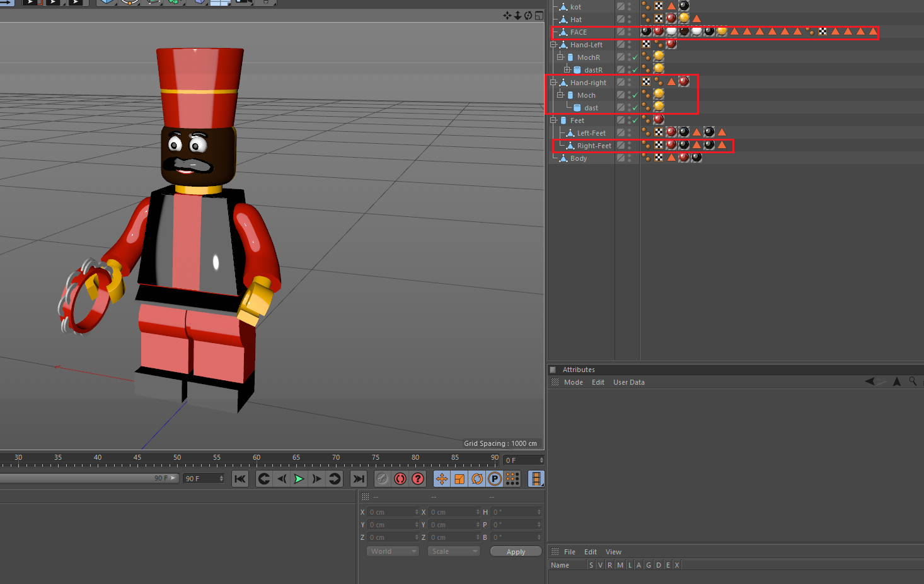Click the Apply button
Viewport: 924px width, 584px height.
point(516,552)
